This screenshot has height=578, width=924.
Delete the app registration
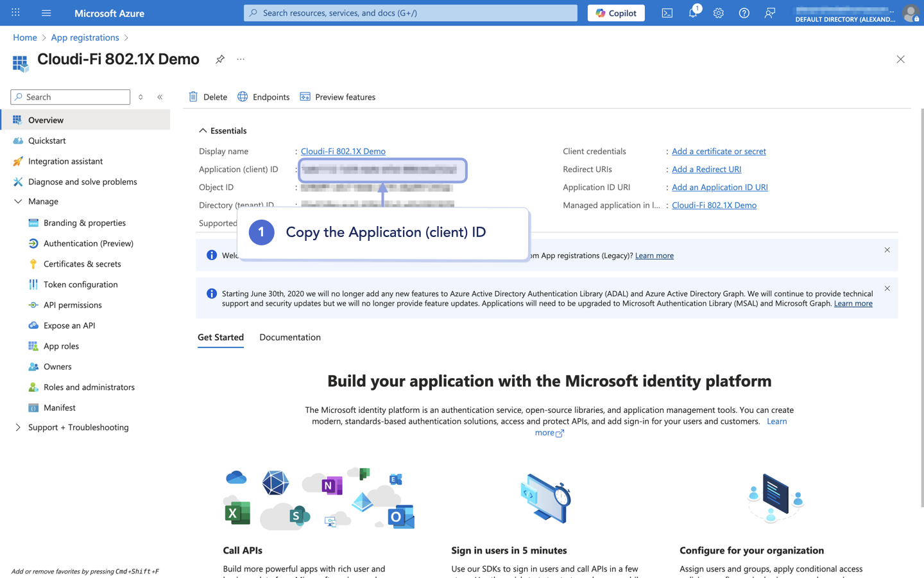(208, 97)
